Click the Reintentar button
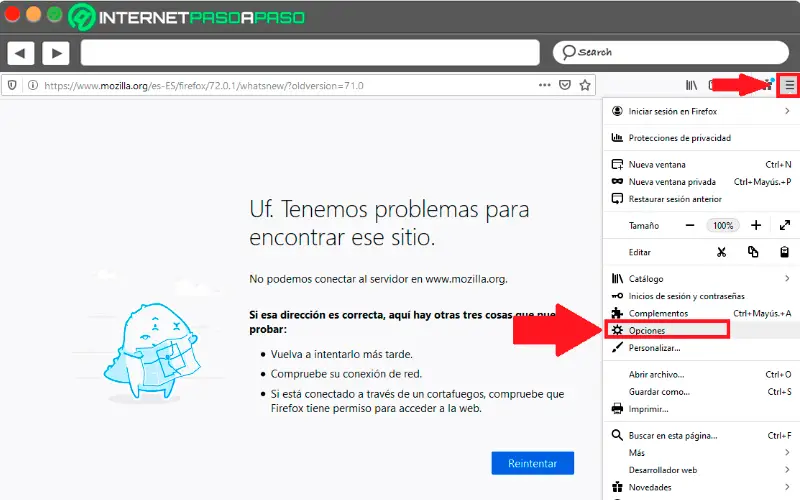The image size is (800, 500). pos(533,463)
